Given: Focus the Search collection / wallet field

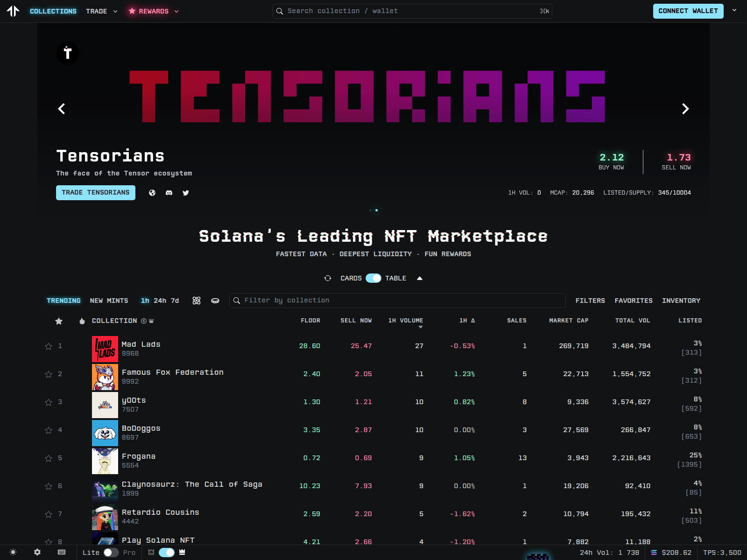Looking at the screenshot, I should point(412,11).
